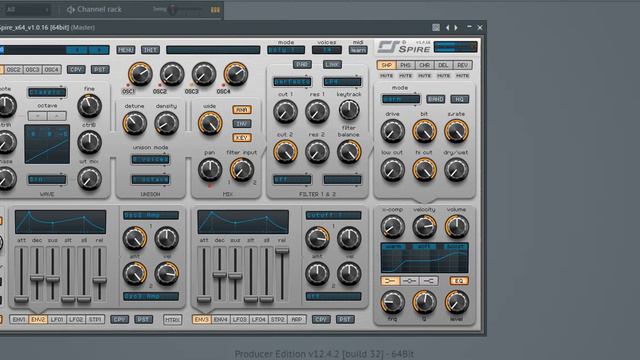Switch to the LFO1 tab
The image size is (640, 360).
(x=57, y=320)
